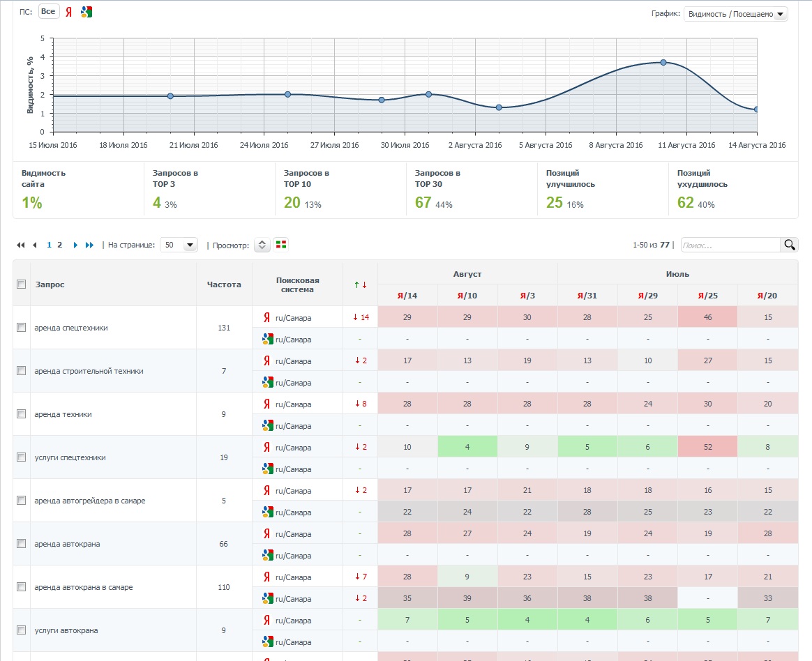Select the Я/14 date column

[x=407, y=296]
